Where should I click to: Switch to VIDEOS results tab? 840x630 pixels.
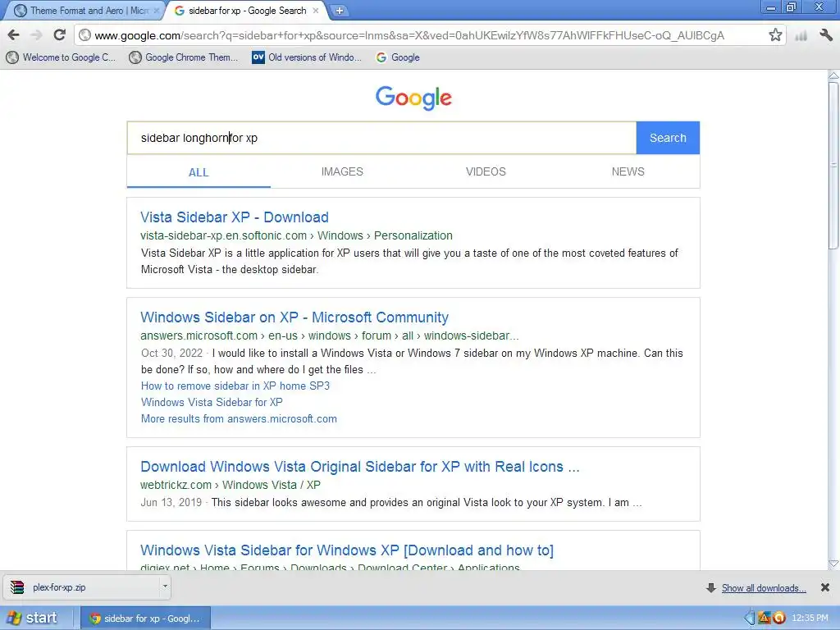[486, 172]
